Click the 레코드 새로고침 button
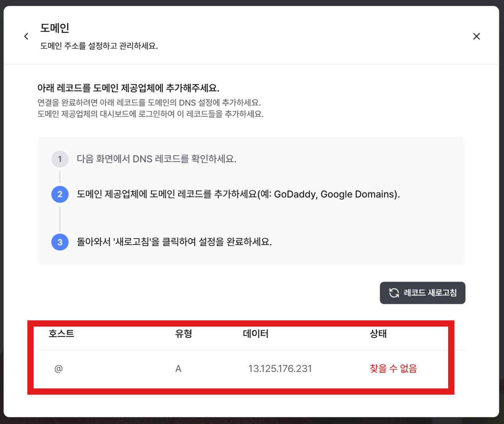Viewport: 504px width, 424px height. (x=422, y=293)
